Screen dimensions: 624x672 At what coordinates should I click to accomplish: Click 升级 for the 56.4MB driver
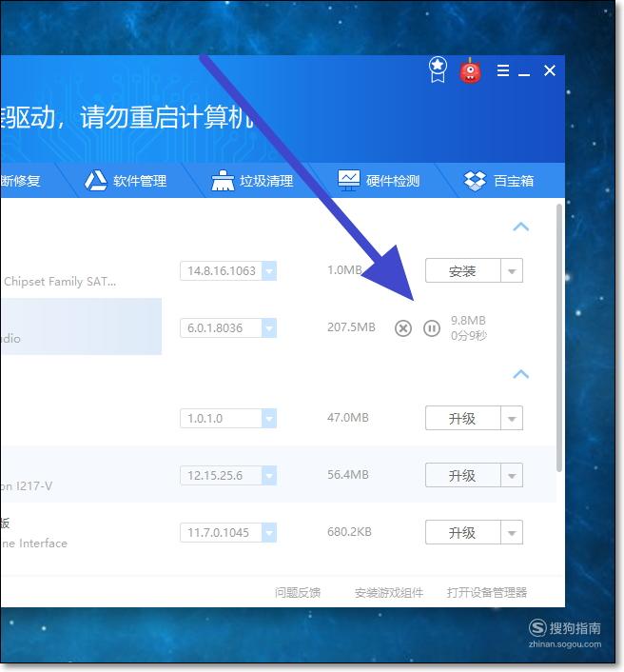point(462,475)
